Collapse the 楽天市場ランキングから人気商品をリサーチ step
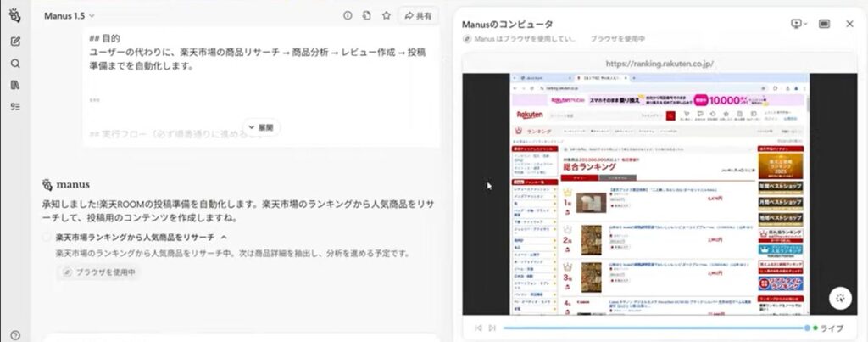The width and height of the screenshot is (868, 342). click(x=224, y=237)
